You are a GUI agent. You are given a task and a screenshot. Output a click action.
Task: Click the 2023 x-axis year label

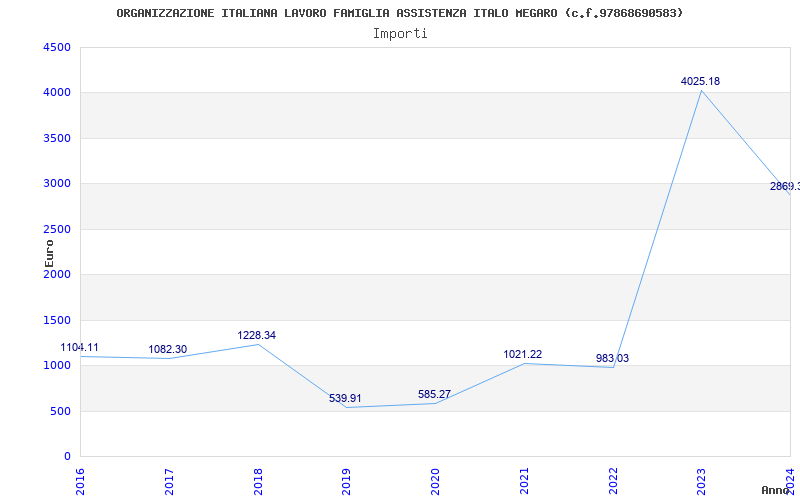click(x=701, y=480)
